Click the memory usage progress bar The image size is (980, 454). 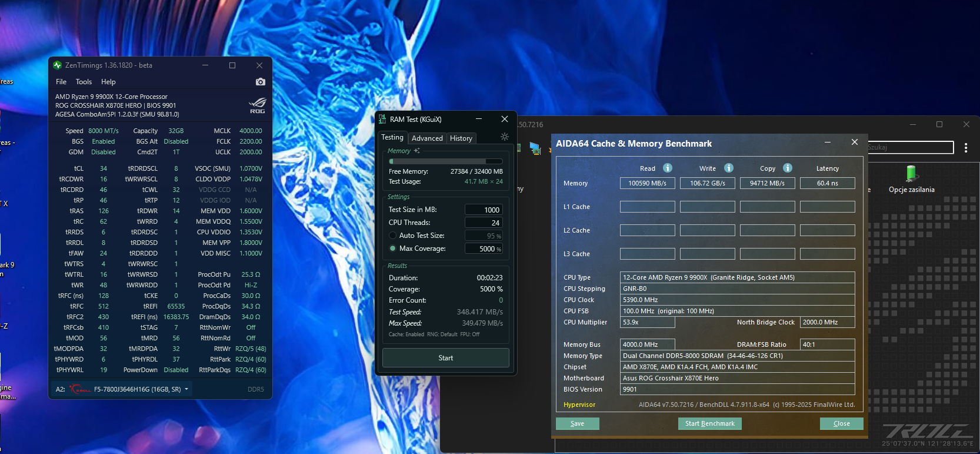coord(445,161)
